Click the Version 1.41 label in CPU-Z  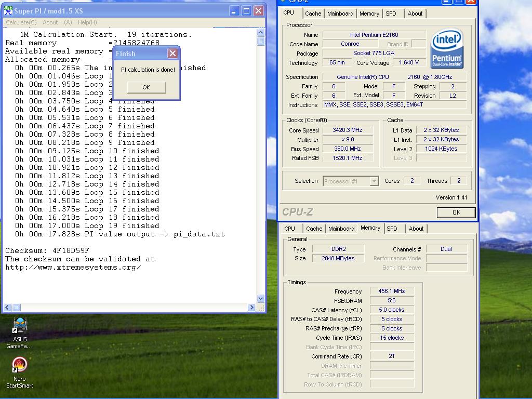click(x=451, y=197)
